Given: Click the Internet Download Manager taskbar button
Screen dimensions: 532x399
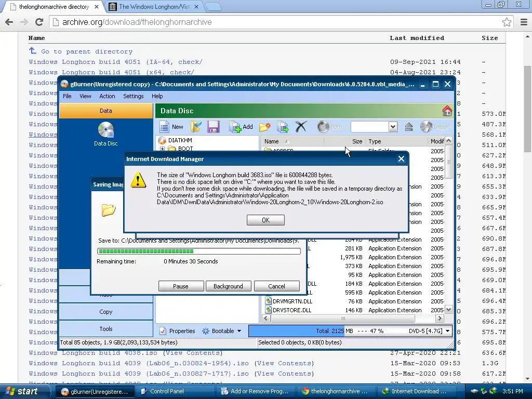Looking at the screenshot, I should click(x=416, y=391).
